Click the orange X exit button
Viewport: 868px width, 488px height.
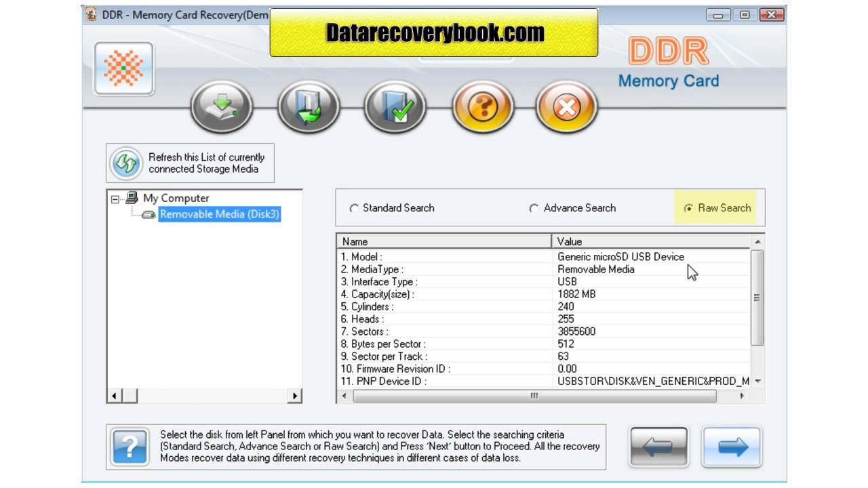[x=567, y=107]
